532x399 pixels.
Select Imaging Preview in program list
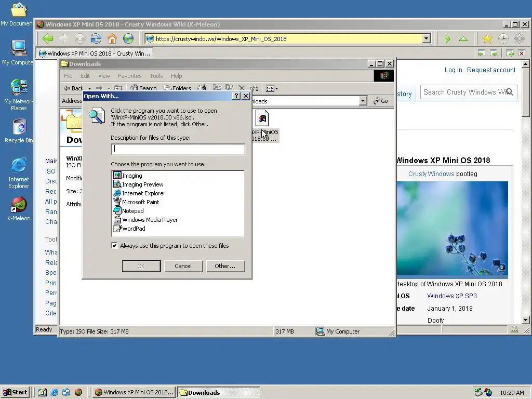(x=138, y=184)
